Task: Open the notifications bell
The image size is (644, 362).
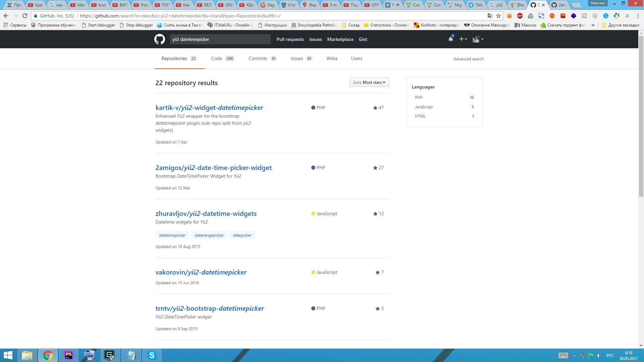Action: pos(450,39)
